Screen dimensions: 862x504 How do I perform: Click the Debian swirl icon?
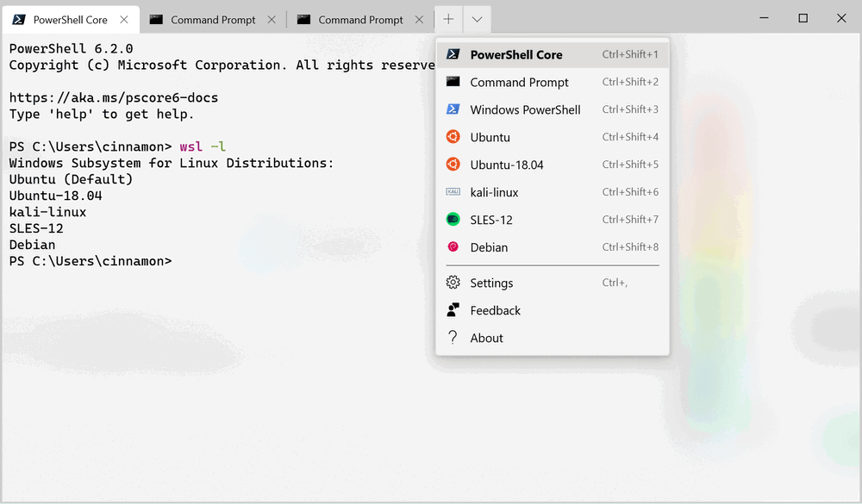453,247
